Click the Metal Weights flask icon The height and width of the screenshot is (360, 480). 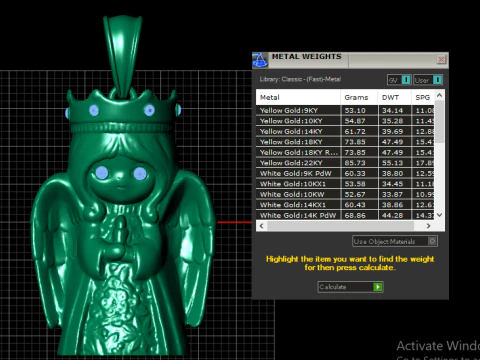tap(260, 60)
